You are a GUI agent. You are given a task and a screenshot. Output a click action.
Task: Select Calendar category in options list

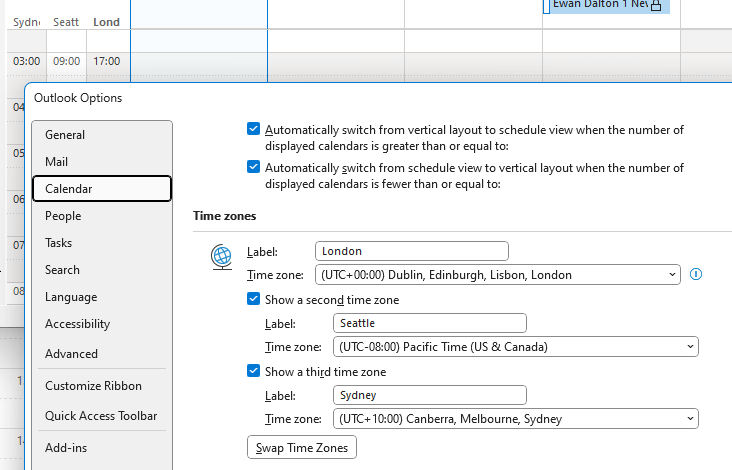(x=102, y=189)
